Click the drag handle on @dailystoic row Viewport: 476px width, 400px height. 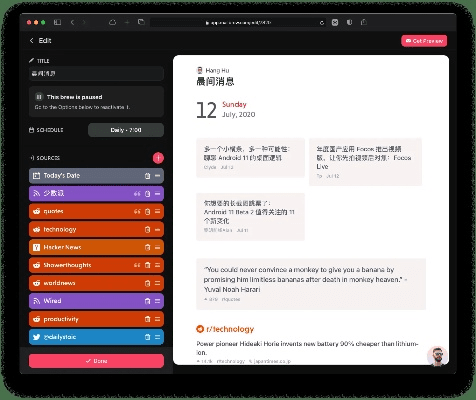[x=157, y=337]
